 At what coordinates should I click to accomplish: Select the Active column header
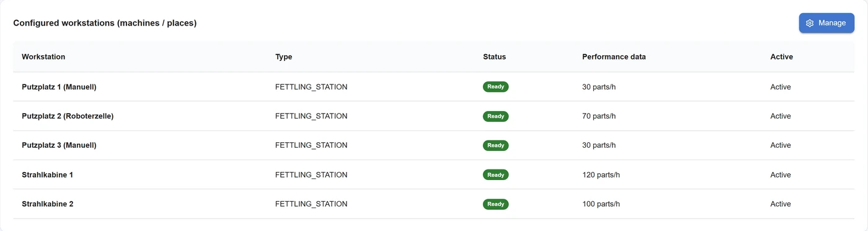click(x=781, y=57)
